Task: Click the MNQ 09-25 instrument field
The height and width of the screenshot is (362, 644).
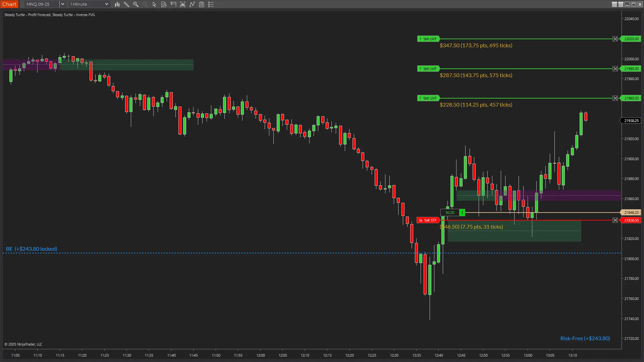Action: tap(42, 4)
